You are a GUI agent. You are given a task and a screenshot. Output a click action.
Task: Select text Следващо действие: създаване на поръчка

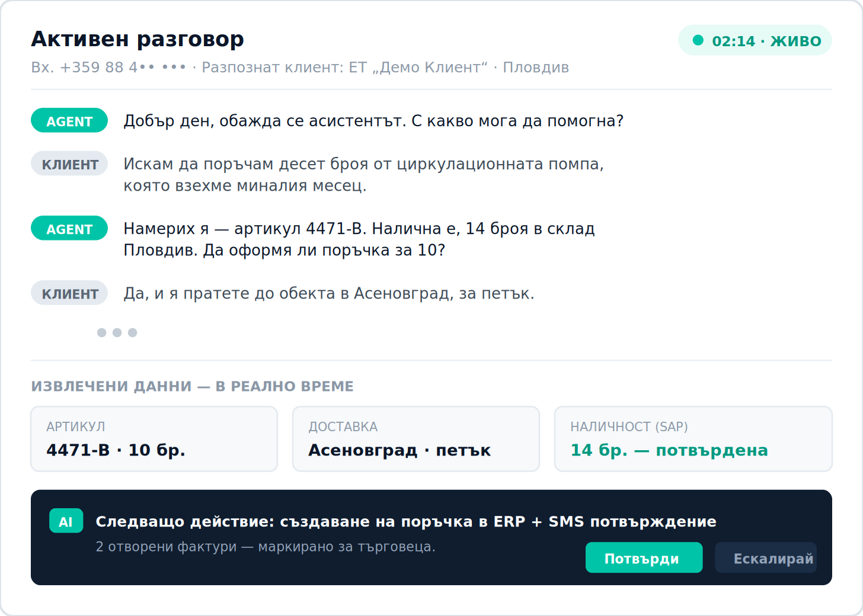406,521
